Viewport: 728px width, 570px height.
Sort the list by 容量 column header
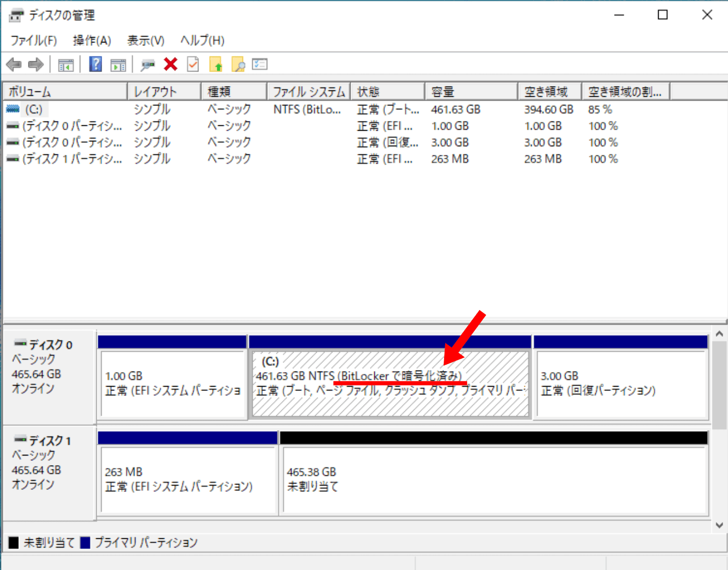pos(470,92)
